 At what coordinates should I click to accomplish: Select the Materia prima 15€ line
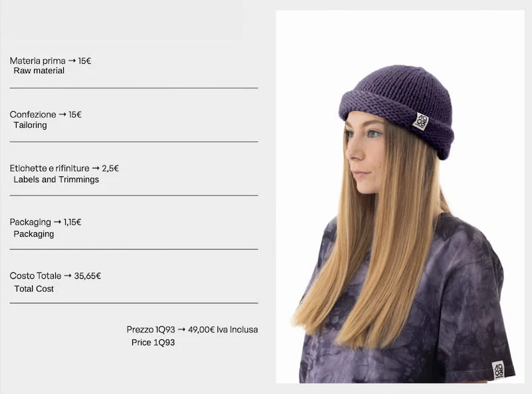51,61
